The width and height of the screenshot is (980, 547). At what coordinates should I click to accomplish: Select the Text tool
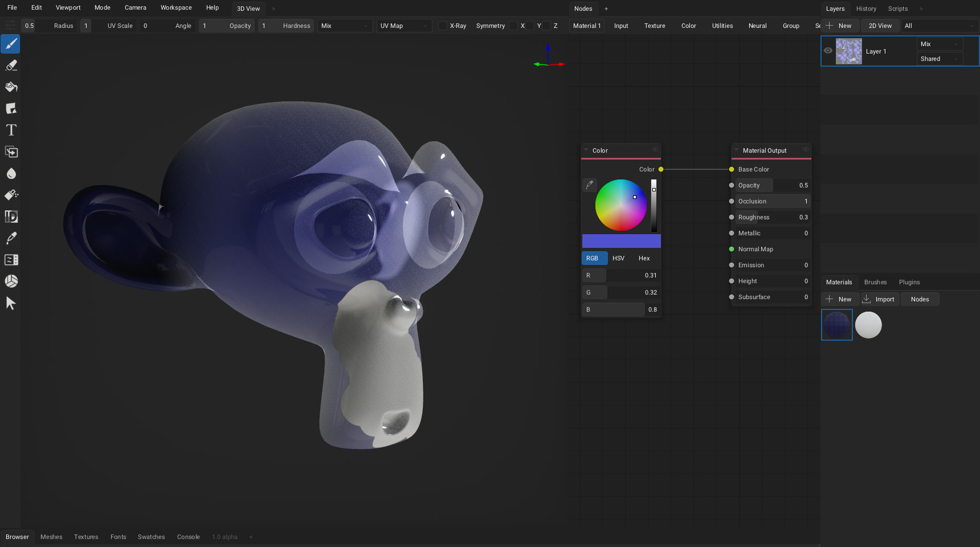coord(11,130)
